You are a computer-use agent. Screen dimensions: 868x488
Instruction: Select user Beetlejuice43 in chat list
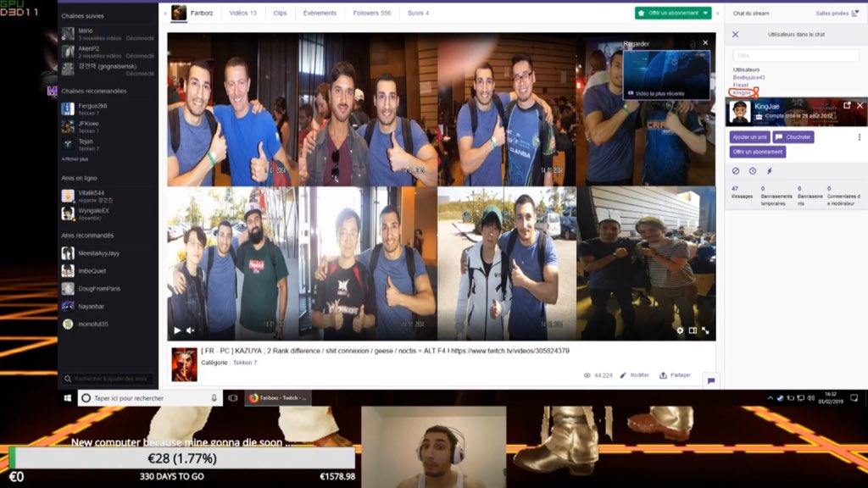point(748,77)
